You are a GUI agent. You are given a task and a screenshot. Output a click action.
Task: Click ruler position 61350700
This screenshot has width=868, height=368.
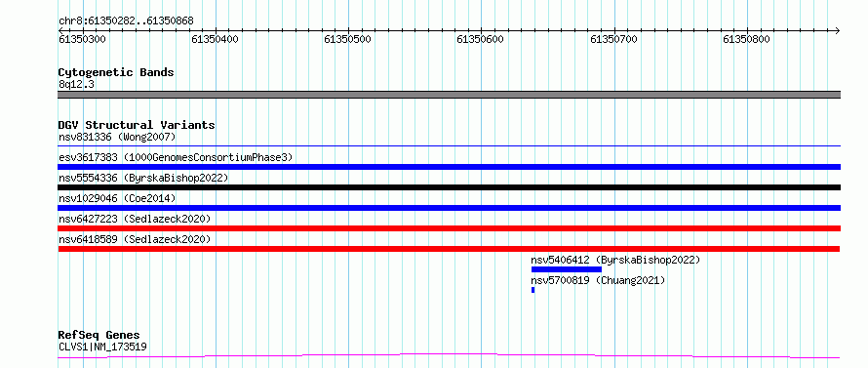pyautogui.click(x=613, y=39)
